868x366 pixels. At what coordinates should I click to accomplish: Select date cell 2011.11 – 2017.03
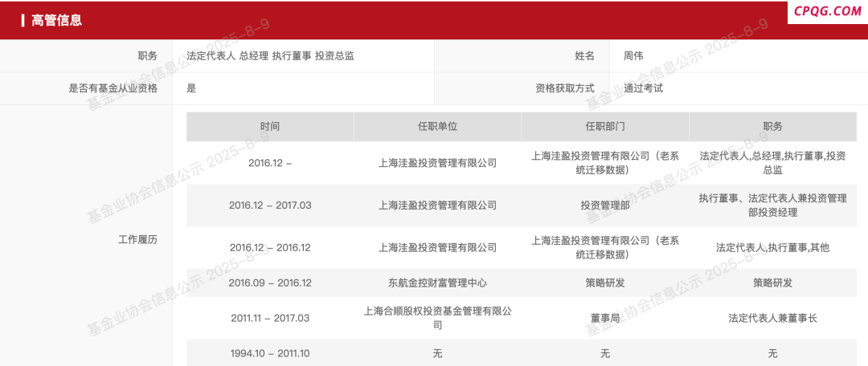pos(270,319)
